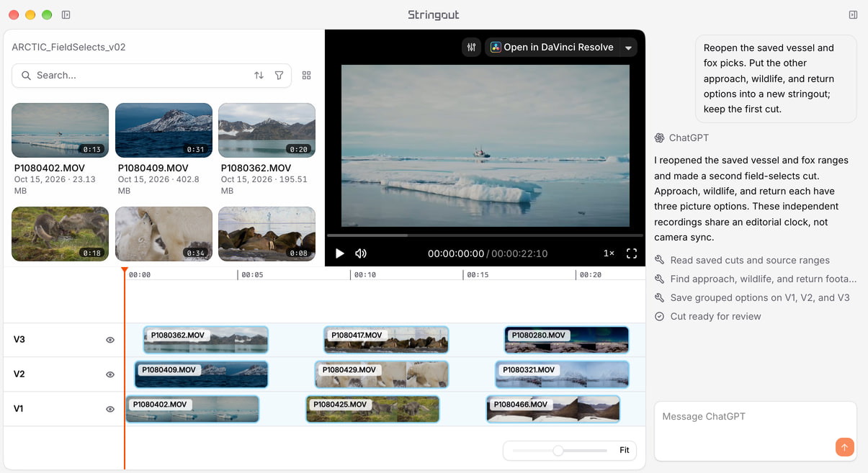This screenshot has width=868, height=473.
Task: Select the P1080429.MOV timeline clip
Action: [382, 374]
